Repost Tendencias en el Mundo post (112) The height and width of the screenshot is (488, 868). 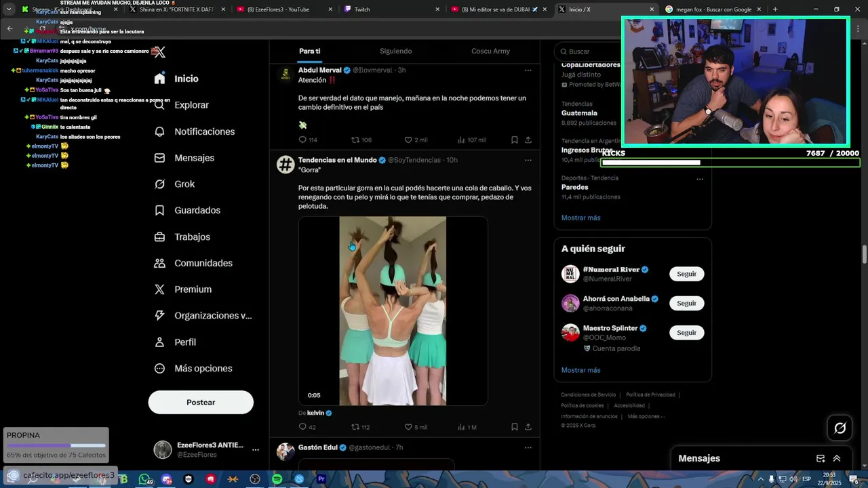pyautogui.click(x=360, y=427)
